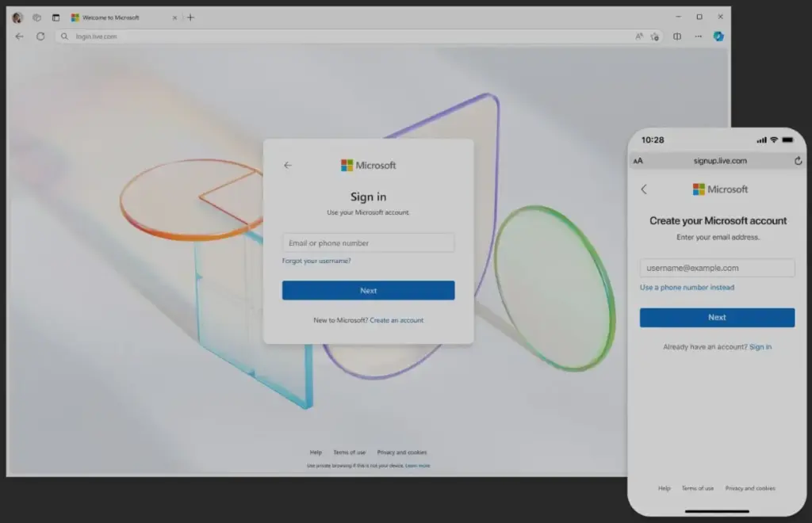Minimize the desktop browser window
Image resolution: width=812 pixels, height=523 pixels.
pyautogui.click(x=679, y=17)
